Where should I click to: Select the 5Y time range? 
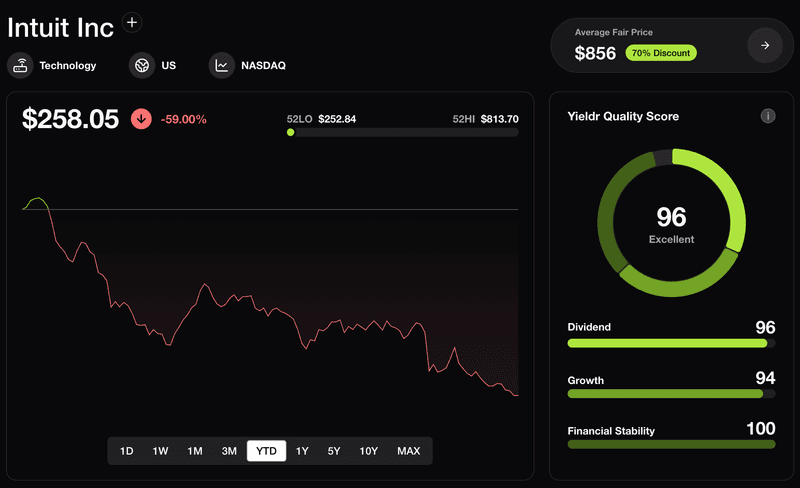click(334, 451)
